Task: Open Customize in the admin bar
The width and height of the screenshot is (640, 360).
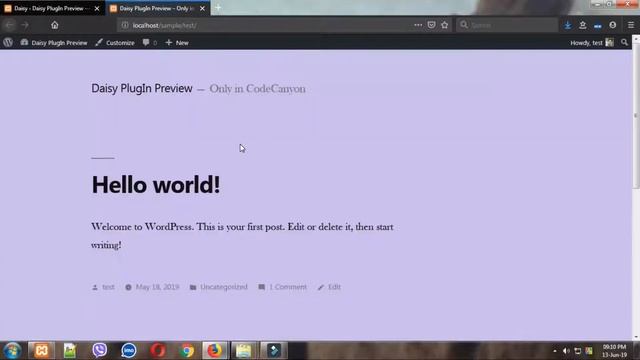Action: pyautogui.click(x=115, y=42)
